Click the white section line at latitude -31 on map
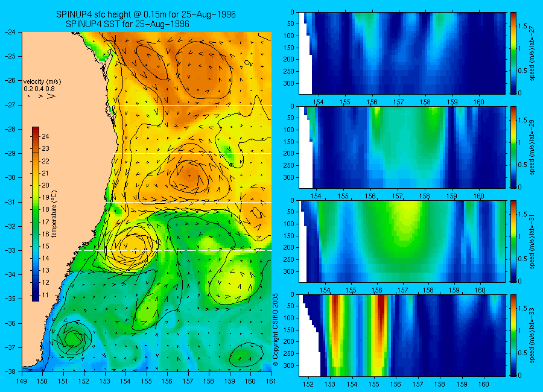This screenshot has width=543, height=392. click(189, 202)
